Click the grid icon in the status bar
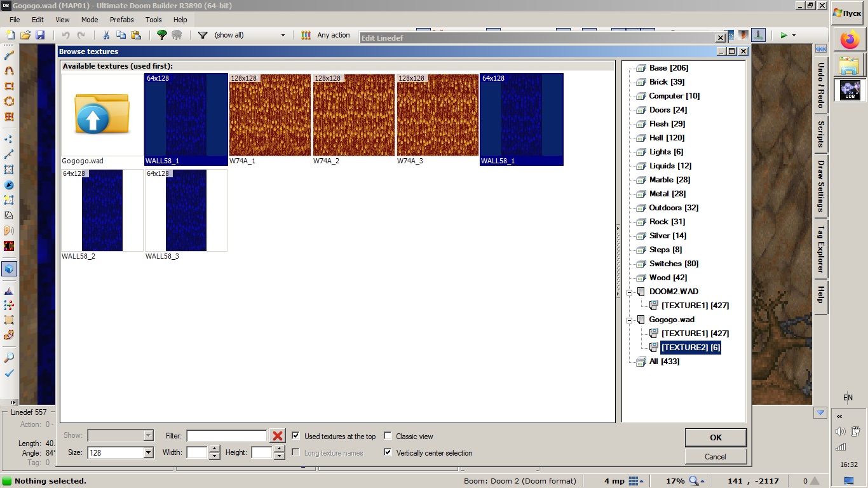This screenshot has width=868, height=488. pyautogui.click(x=634, y=481)
